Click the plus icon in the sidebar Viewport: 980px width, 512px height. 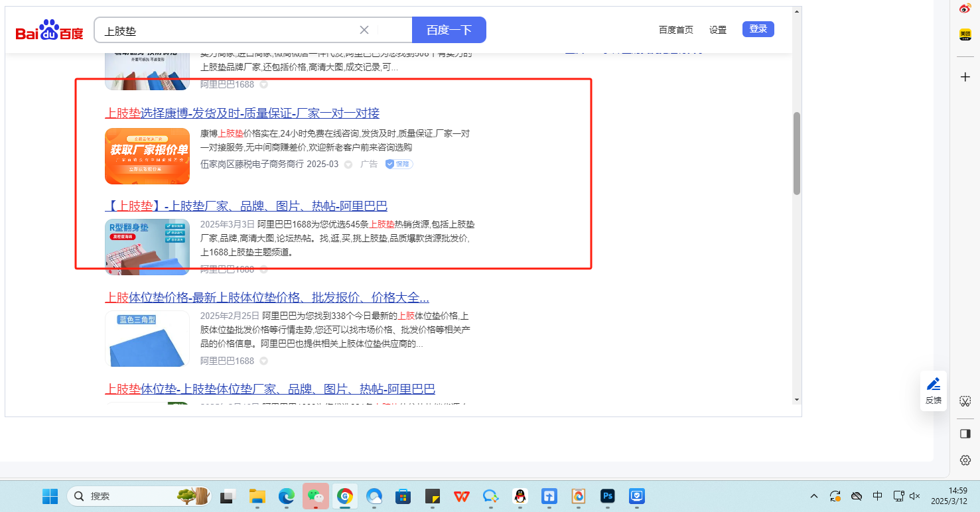click(965, 77)
